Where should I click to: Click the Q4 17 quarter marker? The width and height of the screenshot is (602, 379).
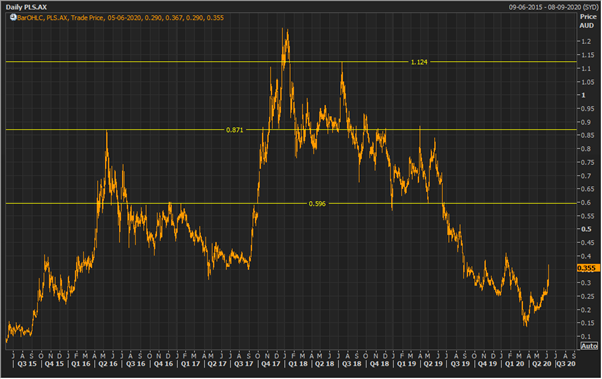click(271, 364)
